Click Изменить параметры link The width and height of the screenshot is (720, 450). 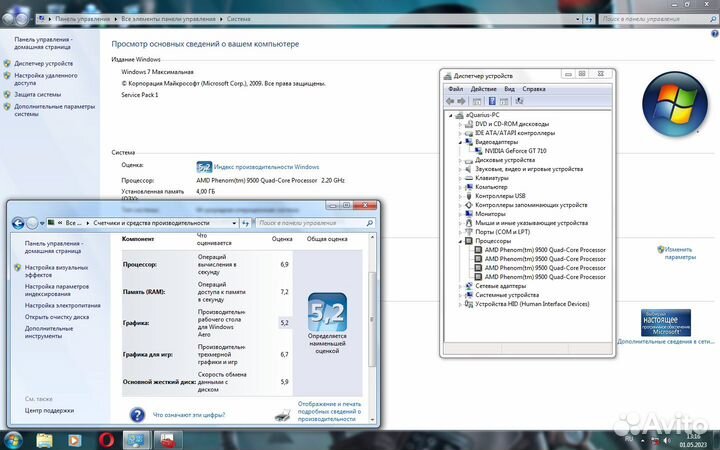[680, 253]
